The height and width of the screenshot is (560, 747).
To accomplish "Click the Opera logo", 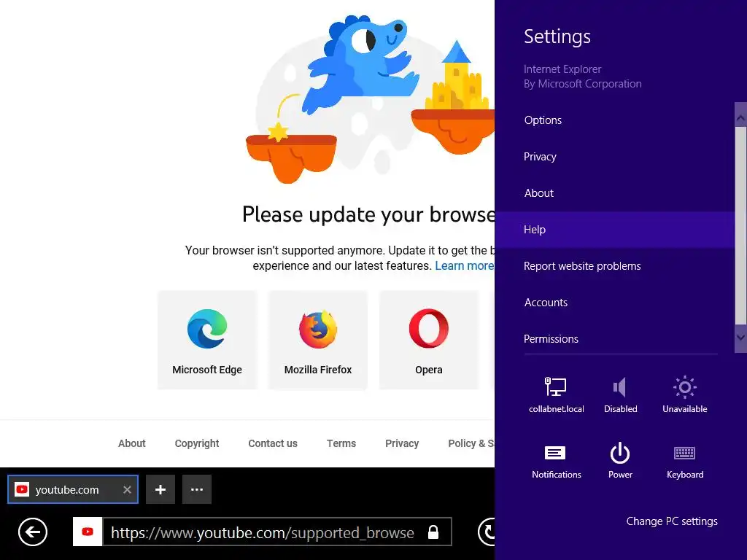I will 429,329.
